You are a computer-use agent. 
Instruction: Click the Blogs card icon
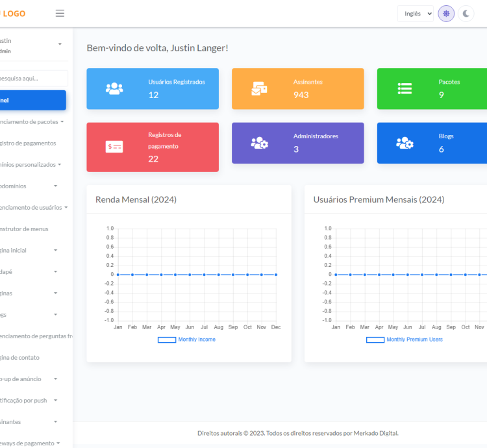(x=405, y=143)
